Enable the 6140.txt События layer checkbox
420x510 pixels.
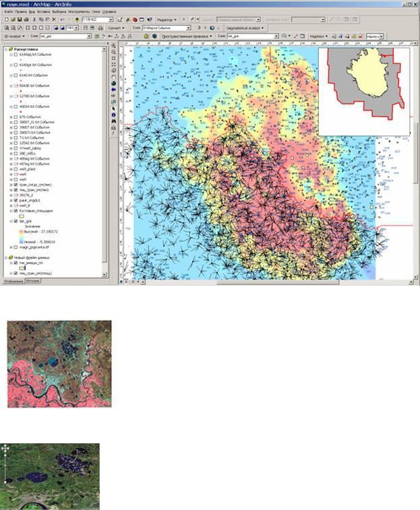16,75
